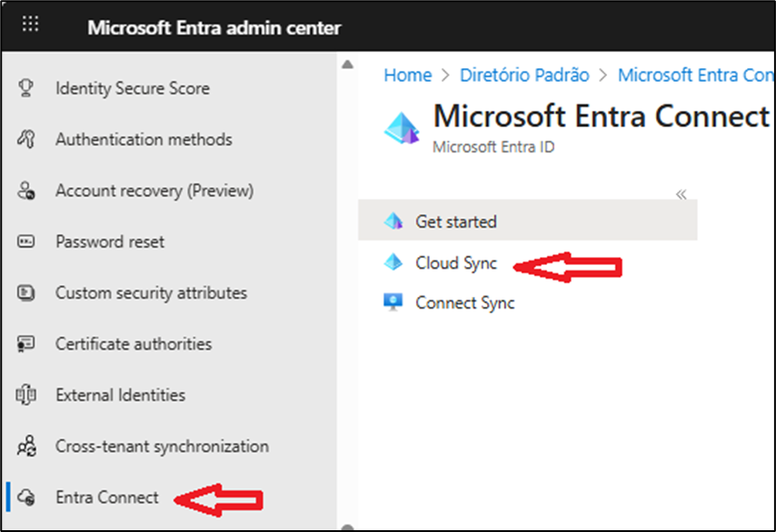The width and height of the screenshot is (776, 532).
Task: Select Get started menu item
Action: point(455,222)
